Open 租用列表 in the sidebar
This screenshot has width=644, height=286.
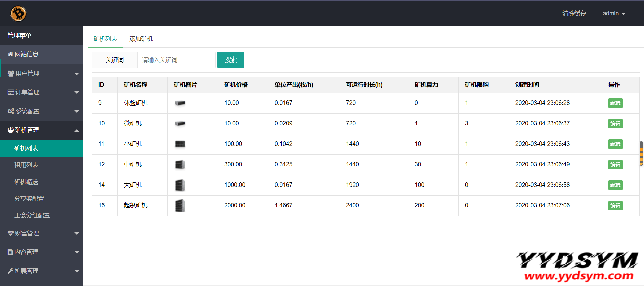click(26, 165)
